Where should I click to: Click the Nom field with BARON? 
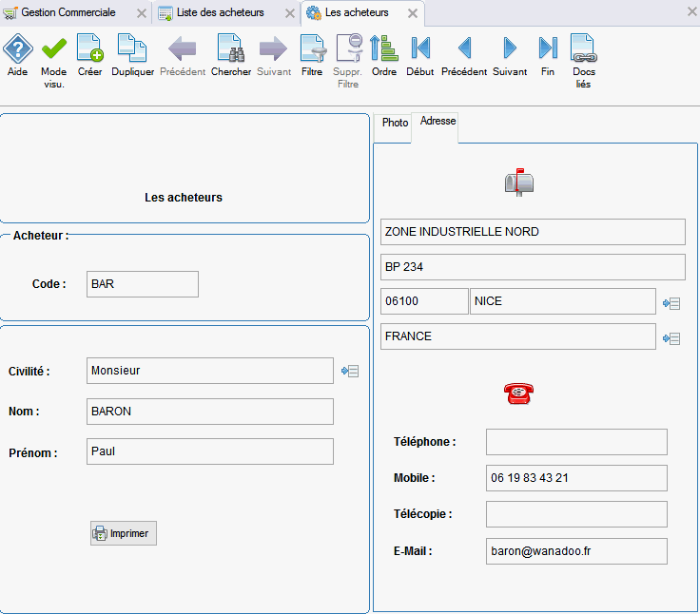click(210, 412)
